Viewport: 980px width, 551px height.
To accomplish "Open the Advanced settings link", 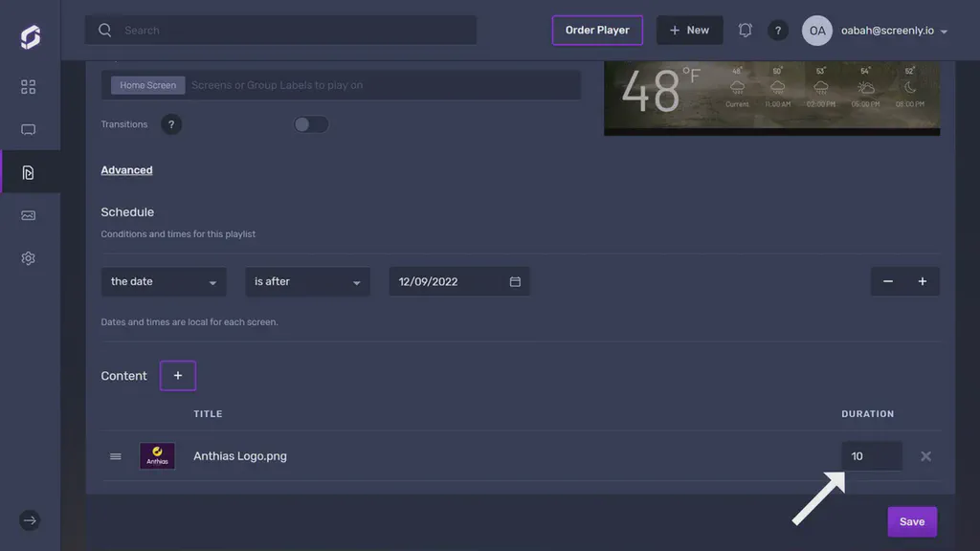I will 126,170.
